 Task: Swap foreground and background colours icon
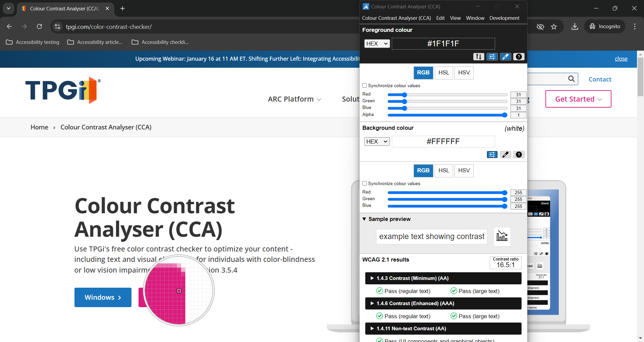(x=479, y=57)
